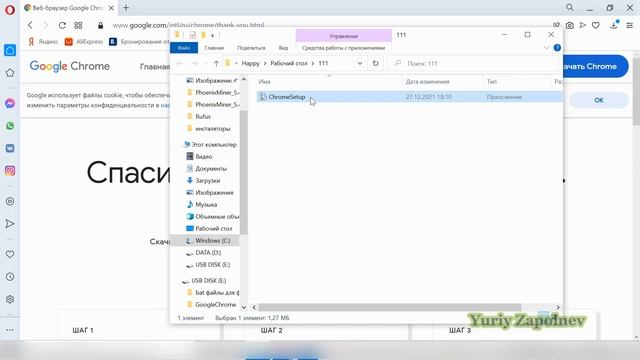This screenshot has width=640, height=360.
Task: Open VK in the Opera sidebar
Action: click(x=10, y=148)
